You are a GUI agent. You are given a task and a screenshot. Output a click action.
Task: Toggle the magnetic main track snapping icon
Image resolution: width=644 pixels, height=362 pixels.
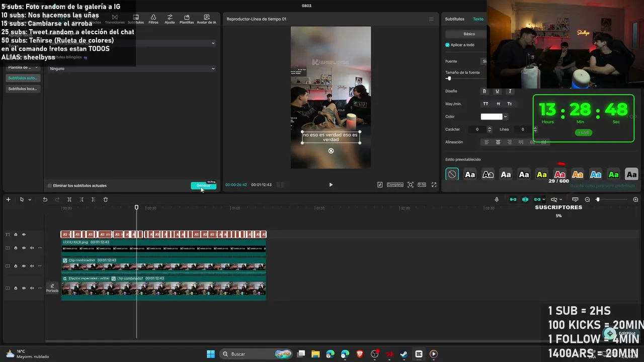(513, 200)
